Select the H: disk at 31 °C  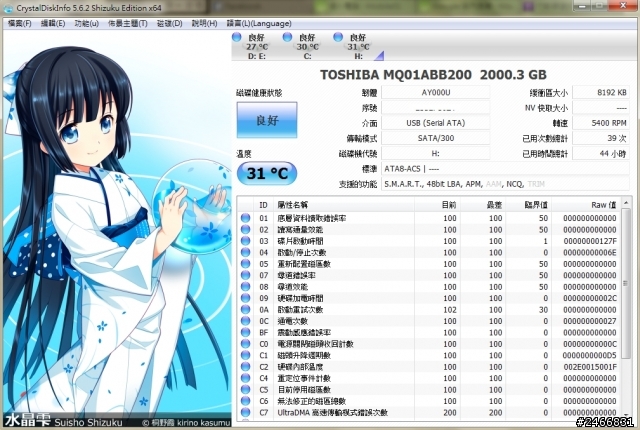[x=358, y=47]
